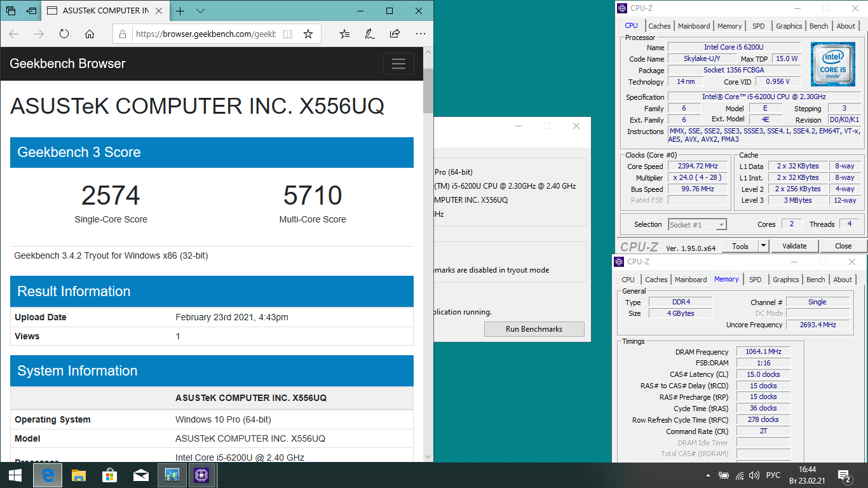The height and width of the screenshot is (488, 868).
Task: Click the Single-Core score value 2574
Action: tap(111, 196)
